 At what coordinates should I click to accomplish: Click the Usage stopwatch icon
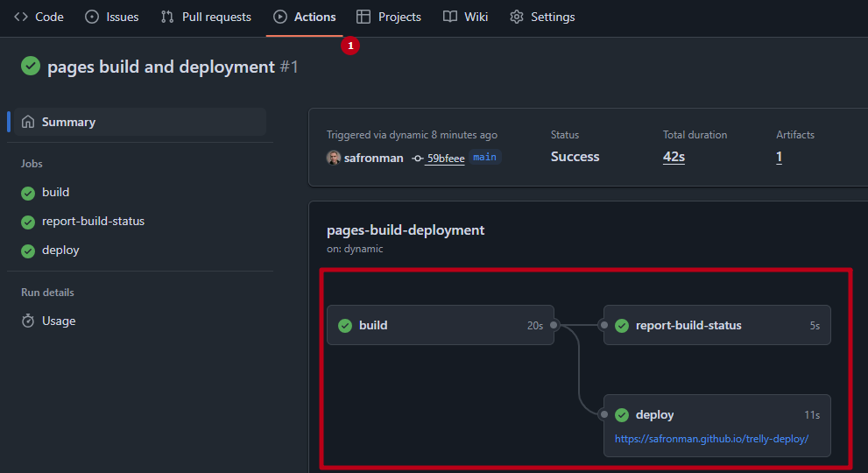[28, 321]
